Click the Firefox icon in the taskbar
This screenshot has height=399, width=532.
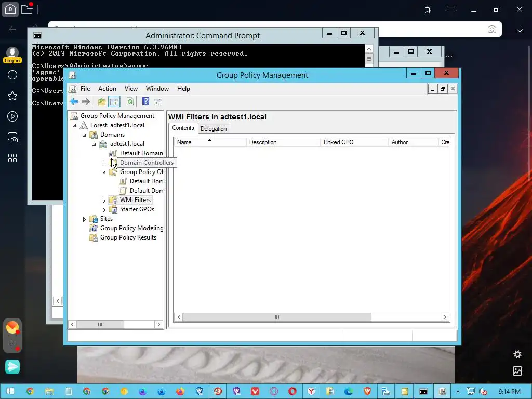(x=180, y=392)
